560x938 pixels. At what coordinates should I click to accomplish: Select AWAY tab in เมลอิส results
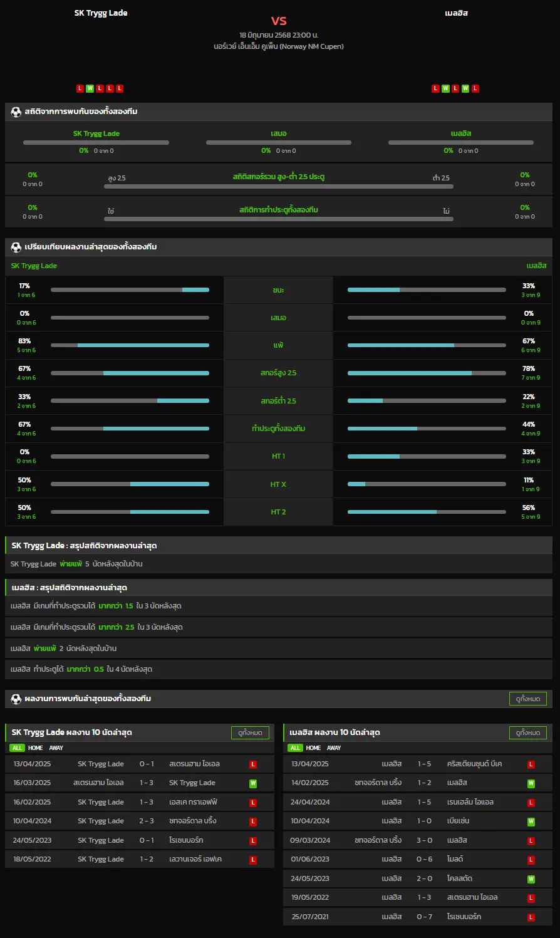(x=334, y=748)
